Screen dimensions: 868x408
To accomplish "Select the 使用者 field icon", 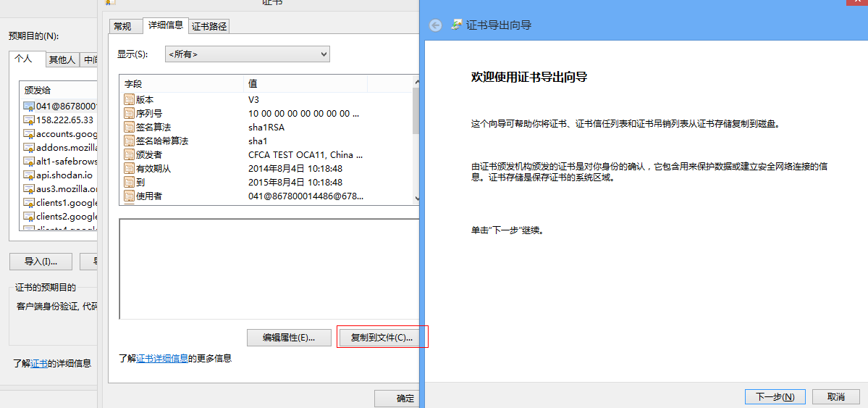I will (129, 196).
